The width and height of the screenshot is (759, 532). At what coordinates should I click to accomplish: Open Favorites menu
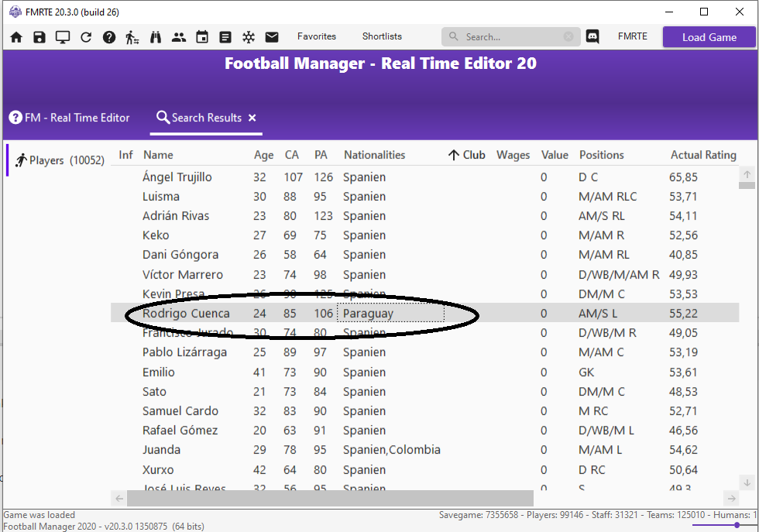click(x=317, y=36)
